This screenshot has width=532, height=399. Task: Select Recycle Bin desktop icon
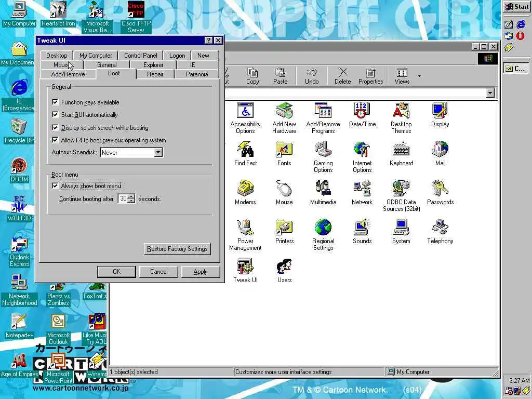point(19,131)
